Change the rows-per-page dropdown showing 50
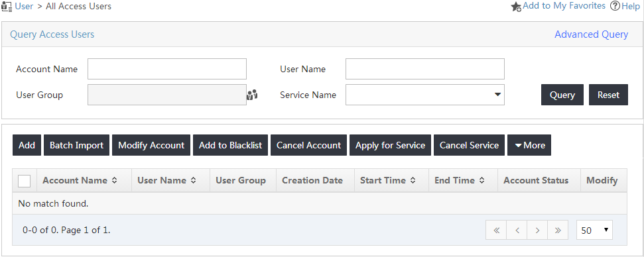This screenshot has height=257, width=644. [594, 231]
